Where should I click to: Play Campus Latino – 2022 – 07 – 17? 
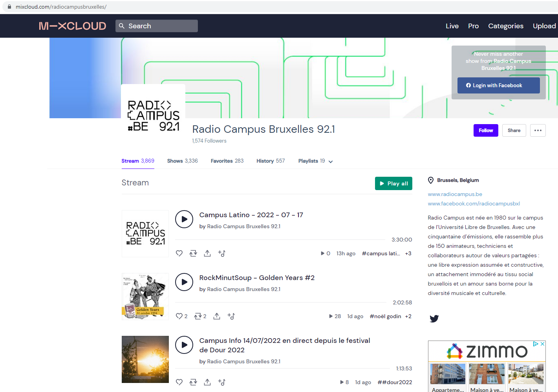pyautogui.click(x=184, y=219)
